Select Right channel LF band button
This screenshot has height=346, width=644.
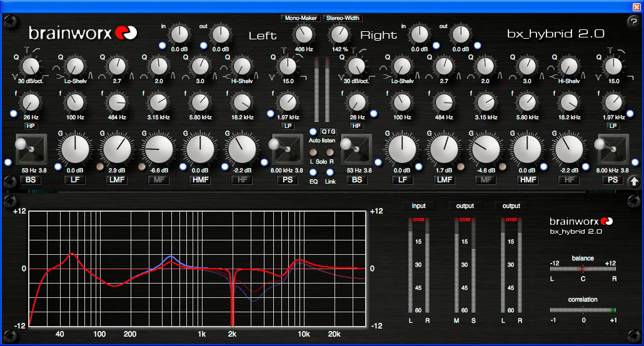coord(403,180)
